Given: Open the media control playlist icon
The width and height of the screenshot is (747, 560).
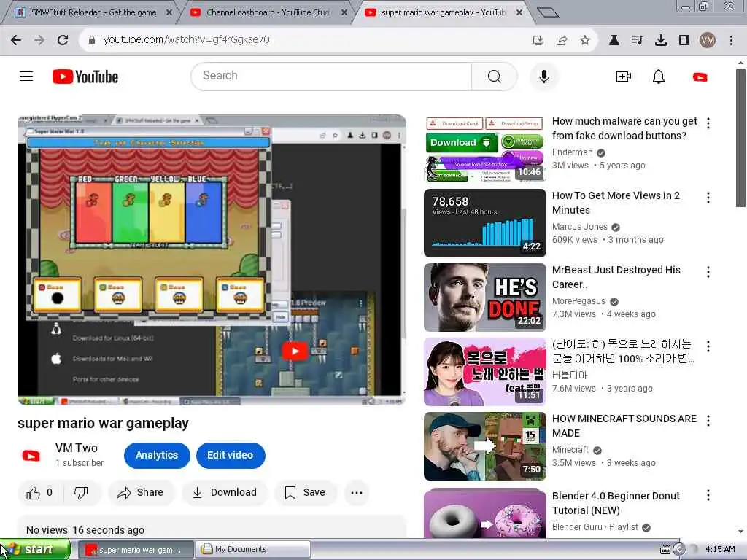Looking at the screenshot, I should (637, 41).
